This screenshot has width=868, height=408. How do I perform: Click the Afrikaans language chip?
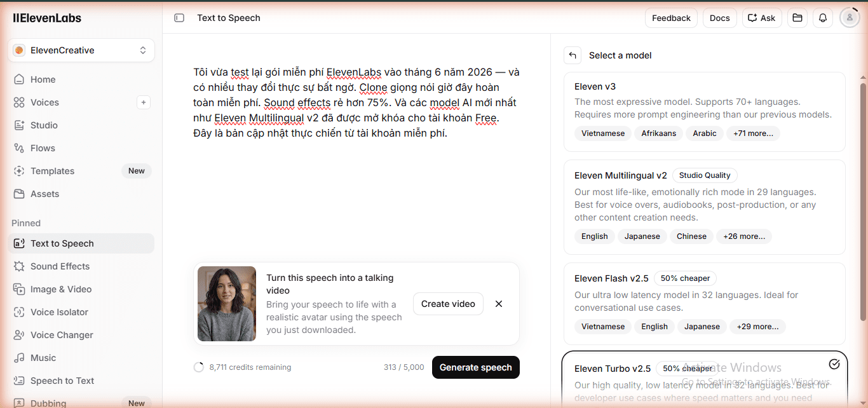click(x=659, y=133)
